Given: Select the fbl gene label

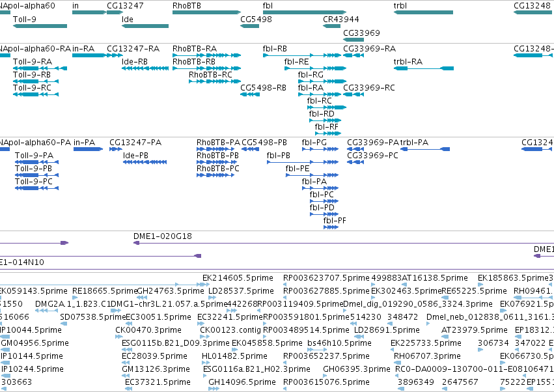Looking at the screenshot, I should pyautogui.click(x=268, y=6).
